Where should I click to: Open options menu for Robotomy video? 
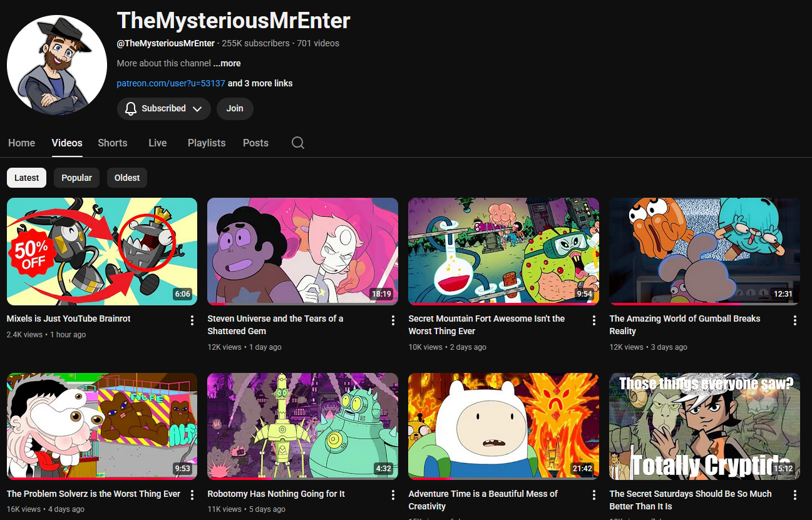pos(393,496)
